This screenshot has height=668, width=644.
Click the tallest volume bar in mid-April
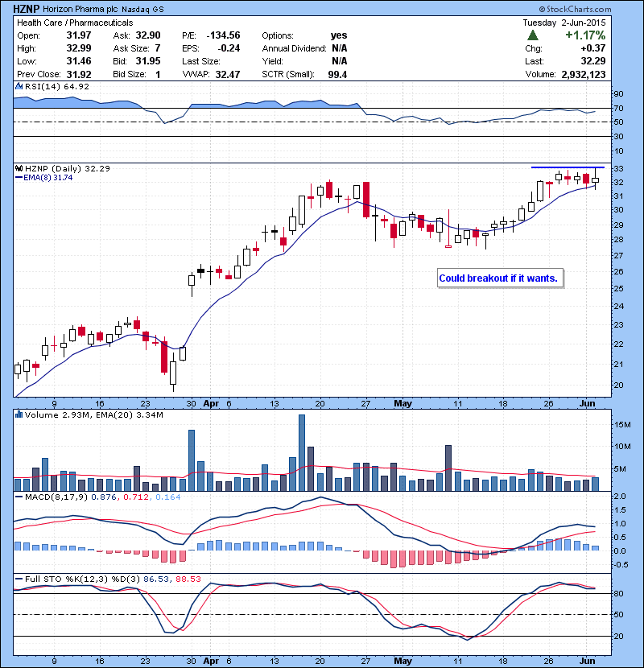click(x=302, y=453)
